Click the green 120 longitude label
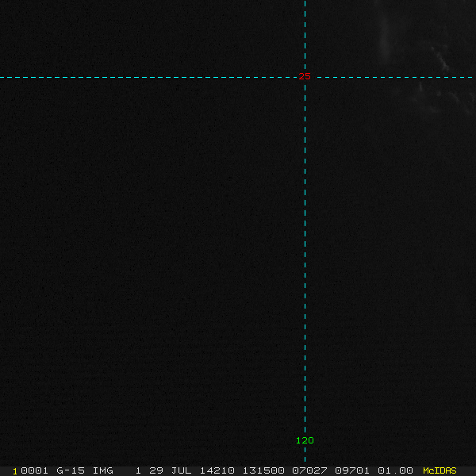This screenshot has height=476, width=476. [305, 440]
